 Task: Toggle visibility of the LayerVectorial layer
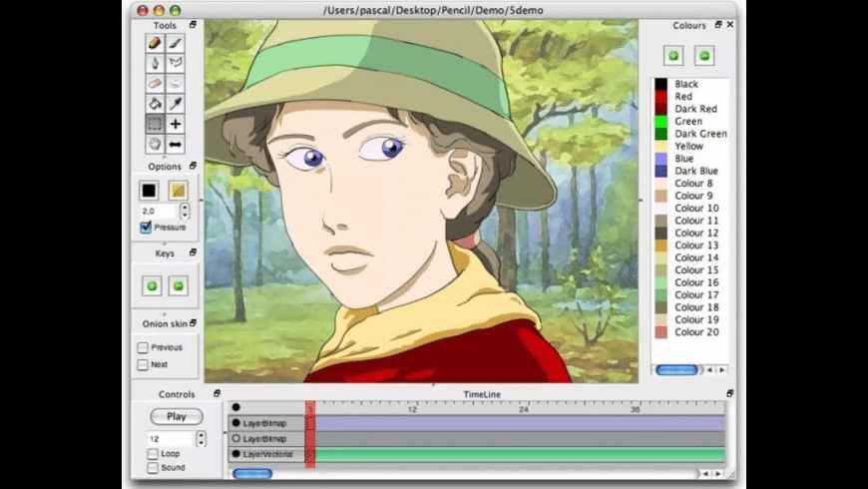point(235,454)
